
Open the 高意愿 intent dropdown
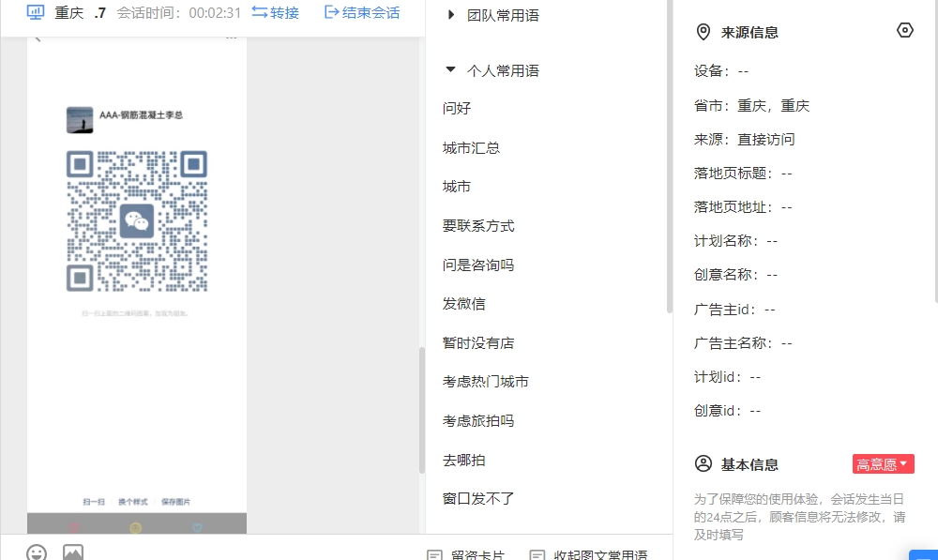coord(883,464)
